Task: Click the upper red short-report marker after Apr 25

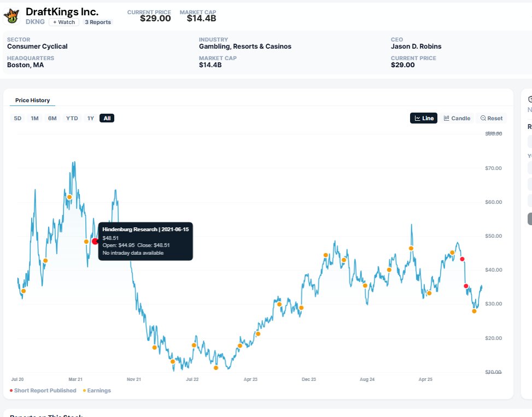Action: (462, 259)
